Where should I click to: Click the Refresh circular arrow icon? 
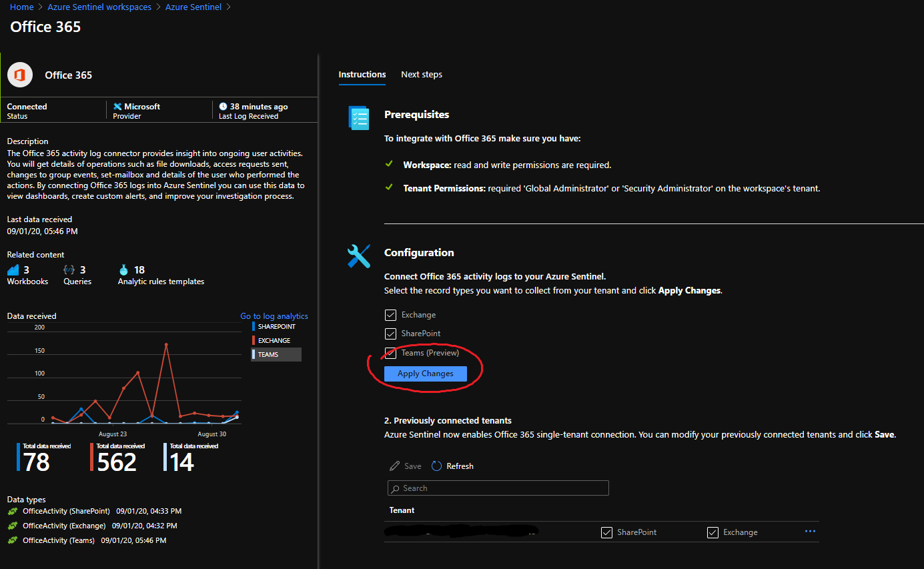[x=436, y=466]
